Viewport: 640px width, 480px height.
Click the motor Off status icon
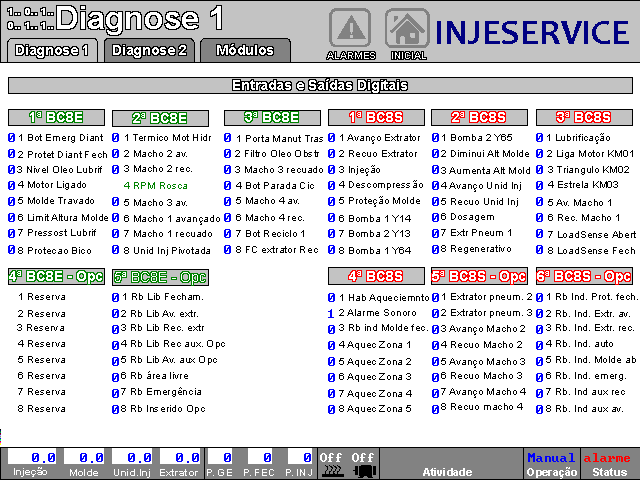tap(363, 463)
